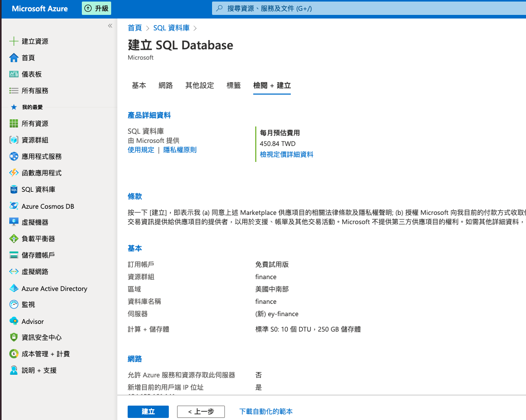The width and height of the screenshot is (526, 420).
Task: Collapse the sidebar with double chevron
Action: click(110, 26)
